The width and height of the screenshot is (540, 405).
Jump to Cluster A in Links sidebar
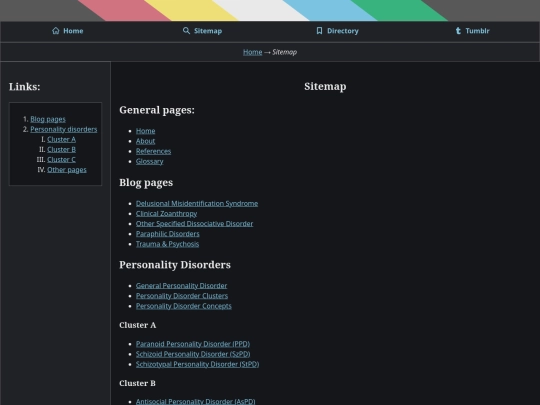(x=61, y=139)
